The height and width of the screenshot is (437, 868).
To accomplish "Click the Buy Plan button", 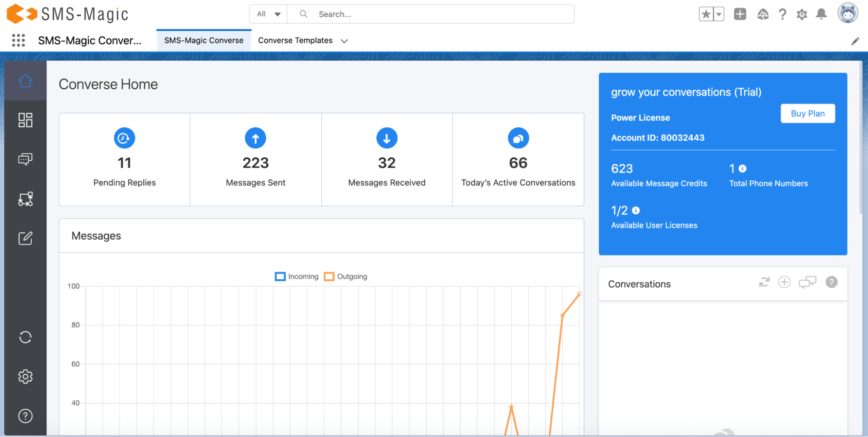I will click(x=808, y=113).
